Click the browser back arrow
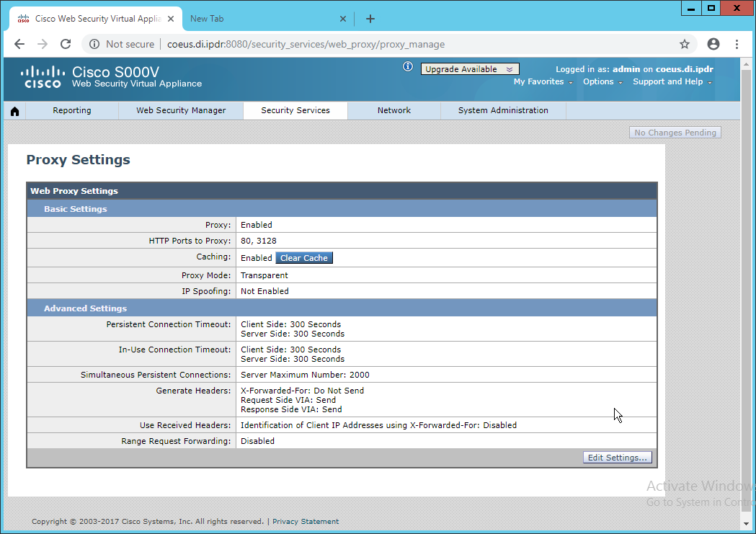The width and height of the screenshot is (756, 534). 19,45
